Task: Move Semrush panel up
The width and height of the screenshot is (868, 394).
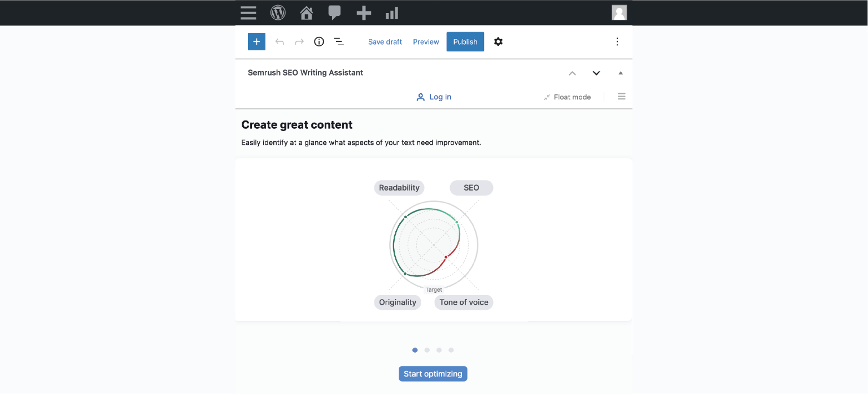Action: [x=572, y=73]
